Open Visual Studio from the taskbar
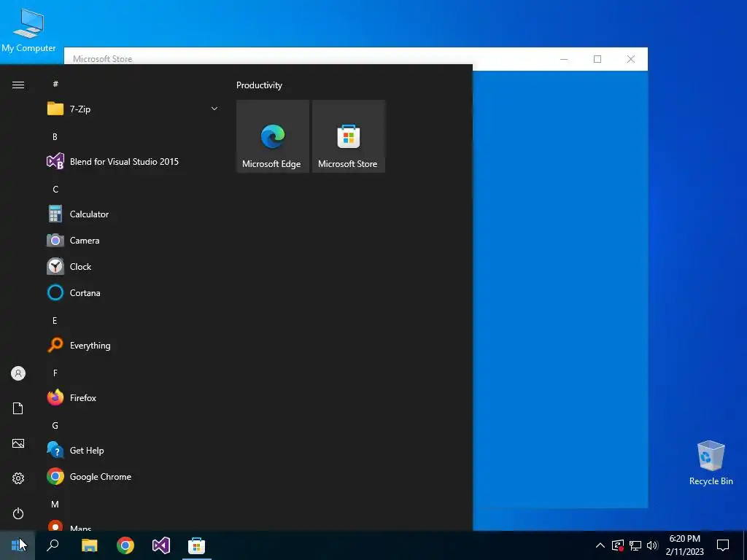Image resolution: width=747 pixels, height=560 pixels. coord(161,545)
